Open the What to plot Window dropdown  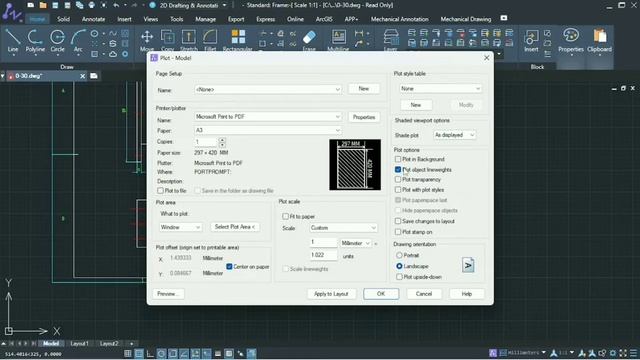[180, 227]
